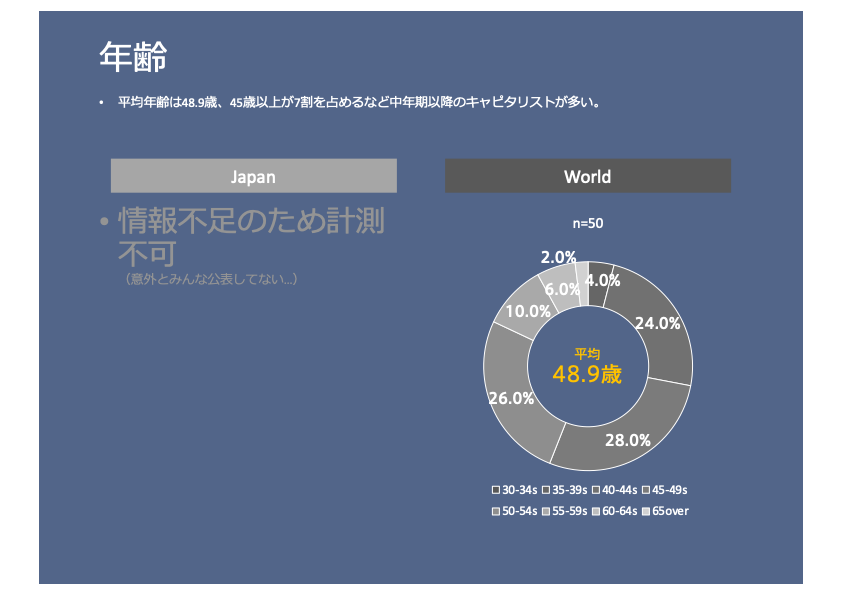The image size is (842, 595).
Task: Click the Japan header box
Action: click(x=253, y=176)
